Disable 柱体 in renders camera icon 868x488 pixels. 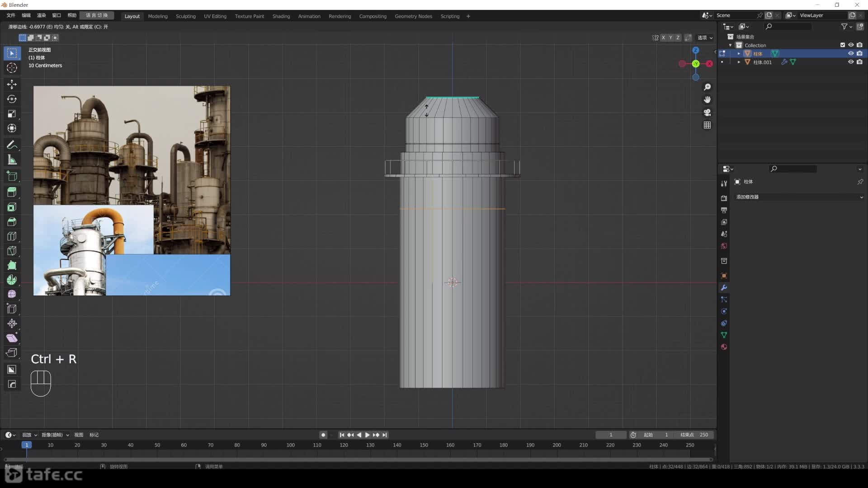point(859,53)
